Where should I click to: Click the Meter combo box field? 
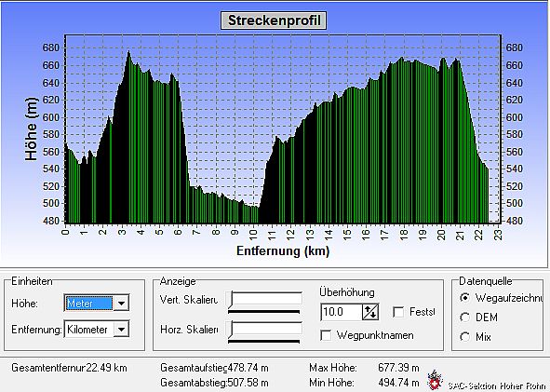[89, 304]
